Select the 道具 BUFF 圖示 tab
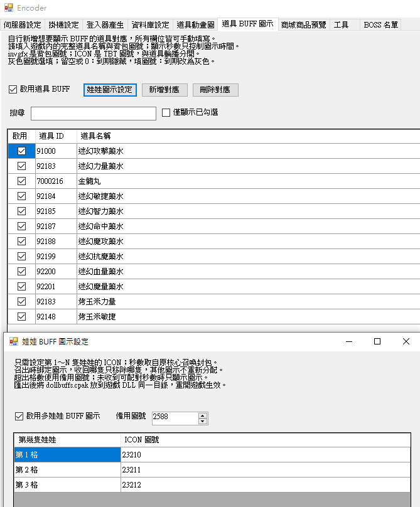 (x=248, y=24)
